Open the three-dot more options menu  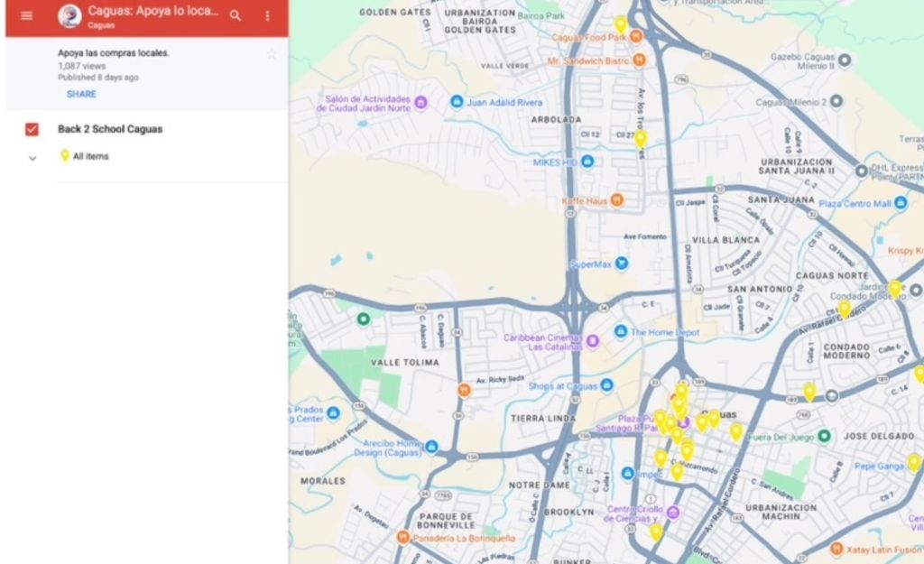tap(267, 16)
